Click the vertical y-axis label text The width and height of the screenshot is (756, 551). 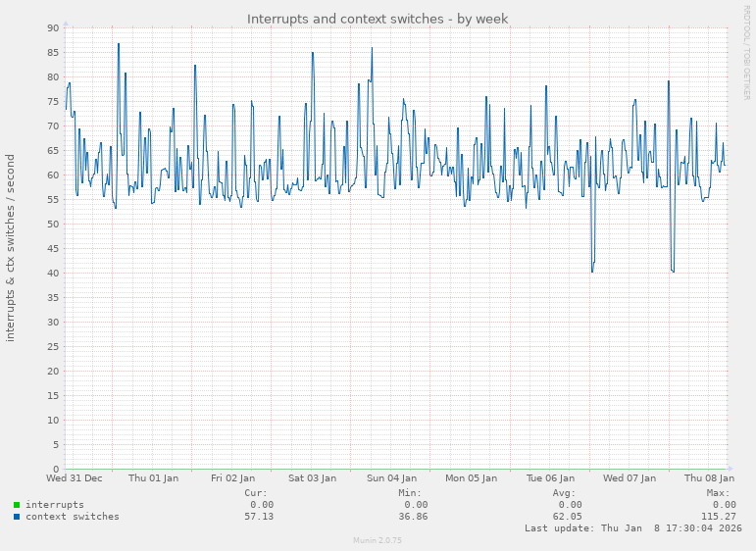11,247
